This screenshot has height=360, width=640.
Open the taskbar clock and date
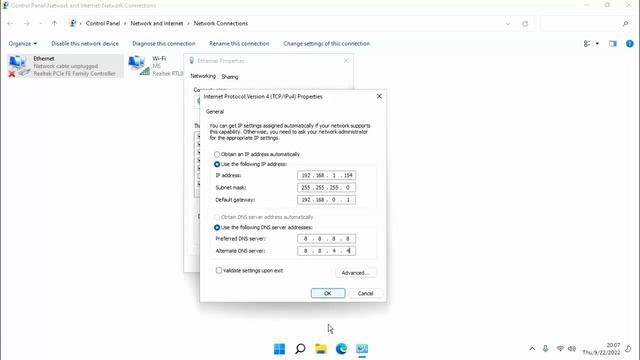[601, 349]
